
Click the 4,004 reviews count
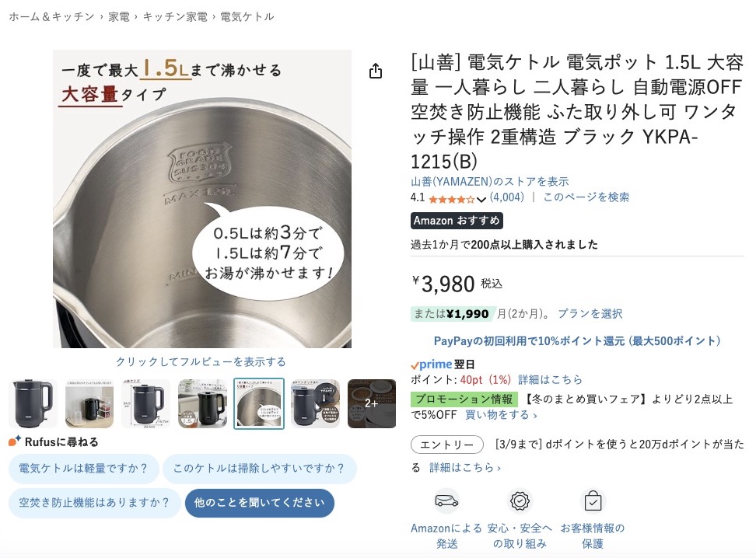pos(507,197)
